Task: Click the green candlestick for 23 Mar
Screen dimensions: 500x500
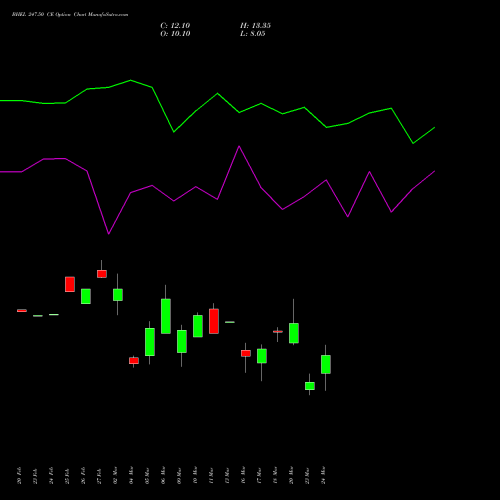Action: point(310,386)
